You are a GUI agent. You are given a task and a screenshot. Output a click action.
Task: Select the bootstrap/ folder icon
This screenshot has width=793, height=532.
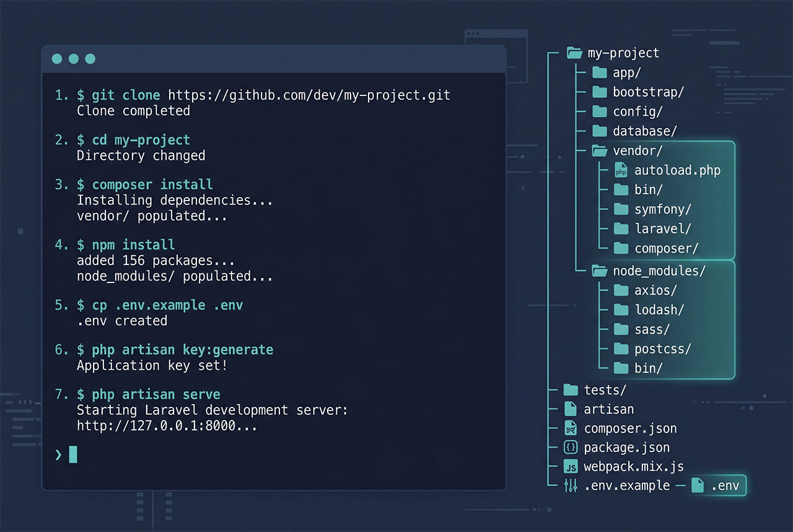[x=599, y=92]
